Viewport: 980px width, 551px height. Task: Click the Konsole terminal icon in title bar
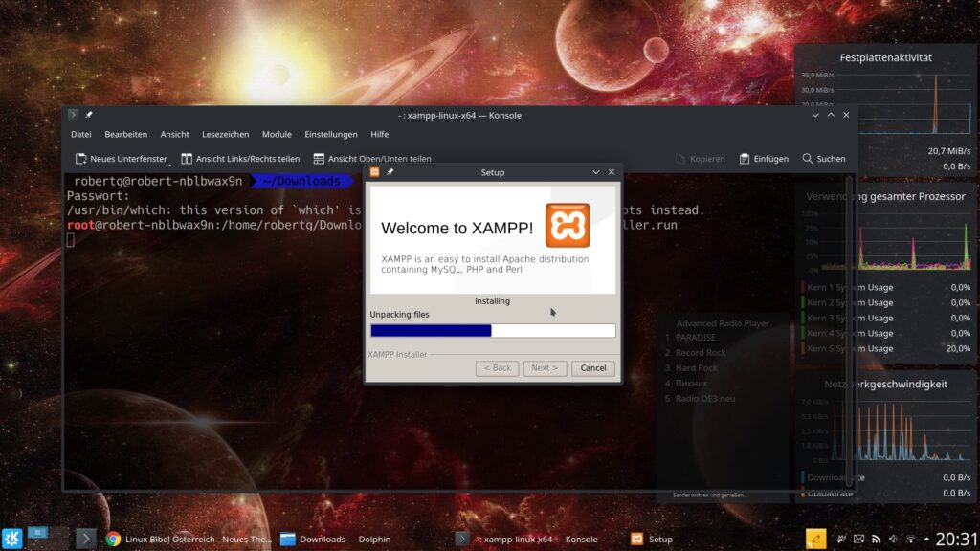73,115
